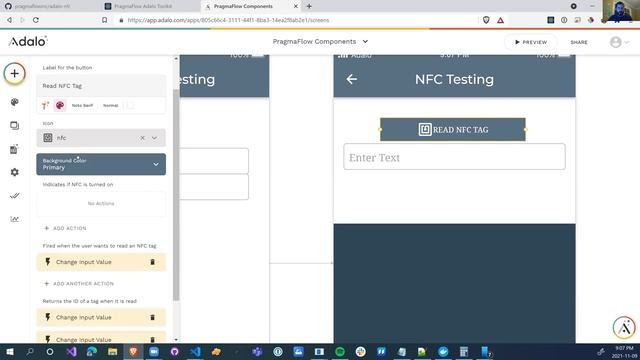Open the Settings gear sidebar icon
The height and width of the screenshot is (360, 640).
(15, 172)
